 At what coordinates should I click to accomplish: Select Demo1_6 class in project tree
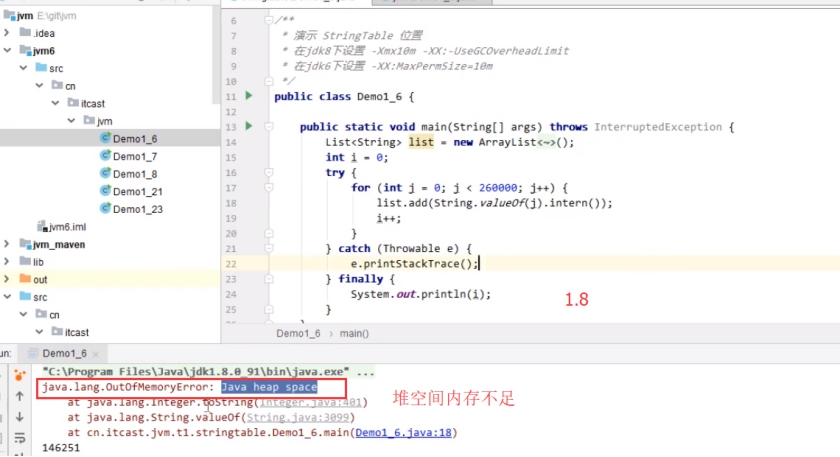tap(134, 139)
